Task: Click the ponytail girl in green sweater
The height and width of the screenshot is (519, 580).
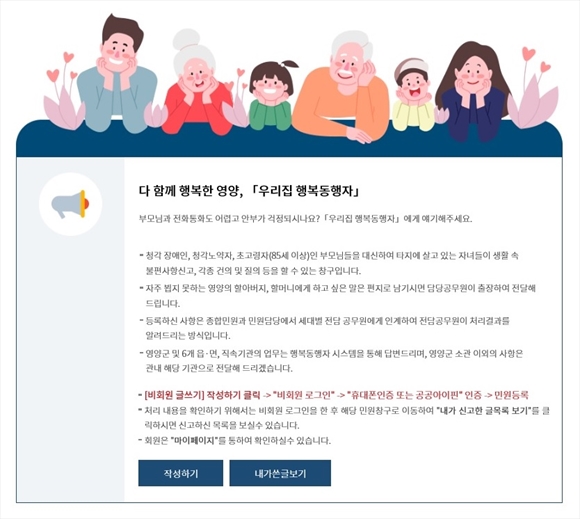Action: [271, 95]
